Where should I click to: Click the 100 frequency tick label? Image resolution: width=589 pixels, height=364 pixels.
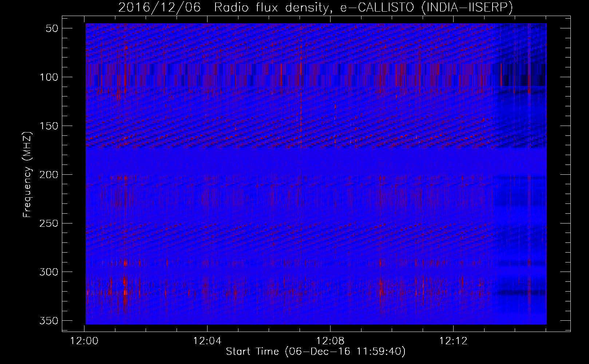tap(49, 77)
